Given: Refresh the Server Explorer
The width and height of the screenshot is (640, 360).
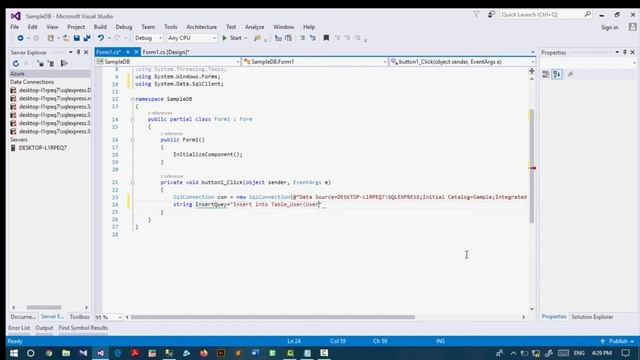Looking at the screenshot, I should pos(16,63).
